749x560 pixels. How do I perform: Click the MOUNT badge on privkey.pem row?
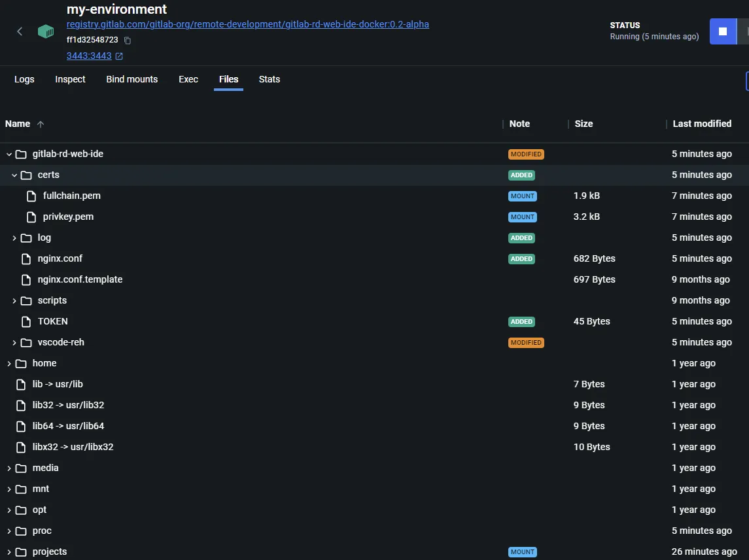coord(523,217)
